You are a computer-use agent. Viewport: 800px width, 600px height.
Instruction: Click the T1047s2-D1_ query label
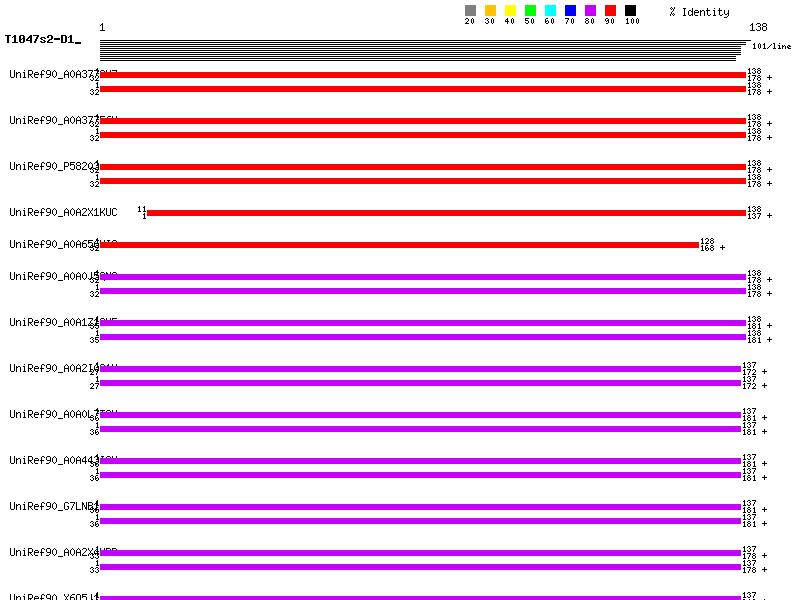tap(42, 40)
